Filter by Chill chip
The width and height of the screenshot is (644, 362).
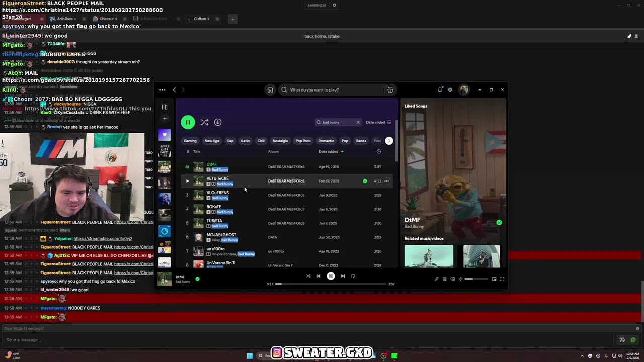coord(261,141)
